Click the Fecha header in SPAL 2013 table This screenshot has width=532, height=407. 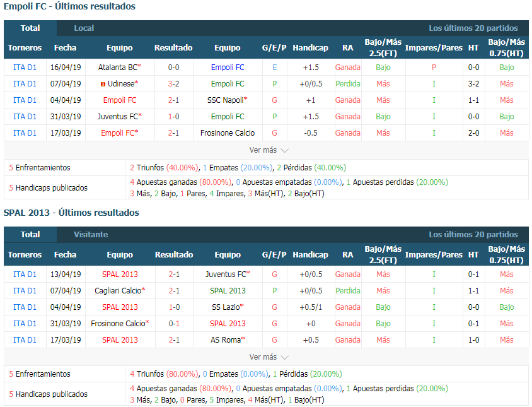(65, 254)
